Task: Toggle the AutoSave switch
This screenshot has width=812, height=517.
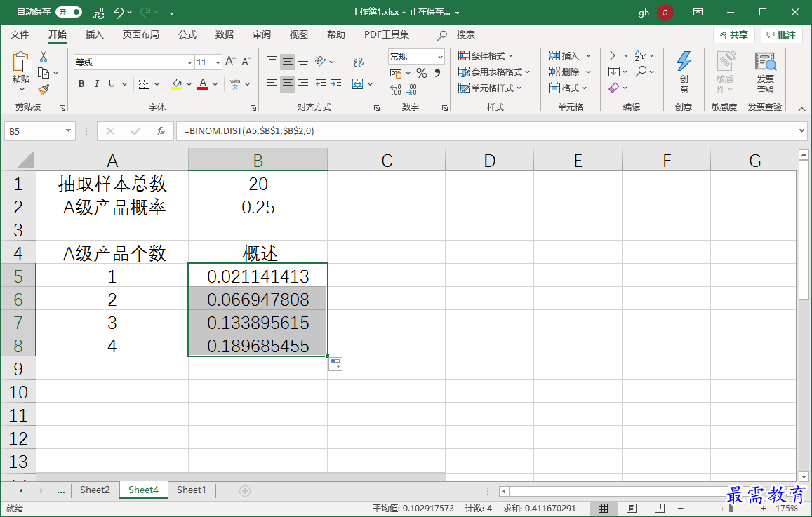Action: click(69, 12)
